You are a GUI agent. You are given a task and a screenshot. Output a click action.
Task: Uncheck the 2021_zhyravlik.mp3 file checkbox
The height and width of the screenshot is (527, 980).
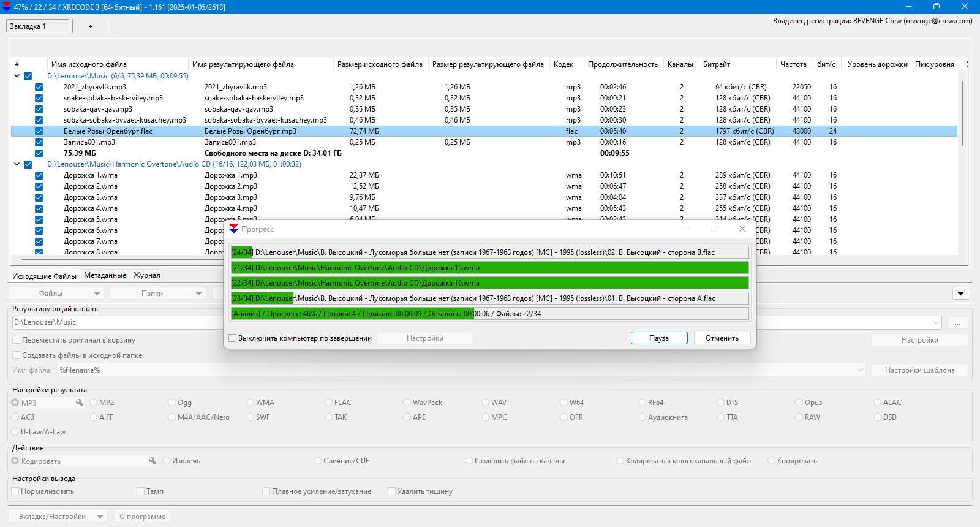coord(39,87)
